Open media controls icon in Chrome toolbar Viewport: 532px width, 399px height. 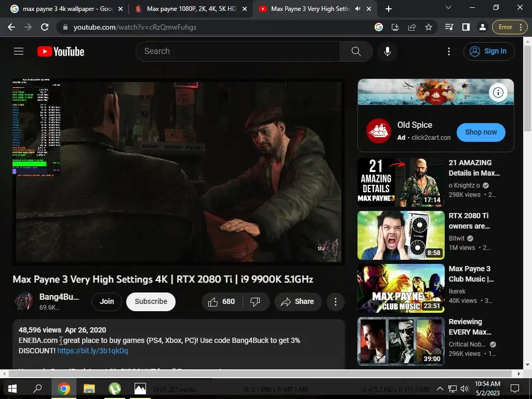[x=449, y=27]
